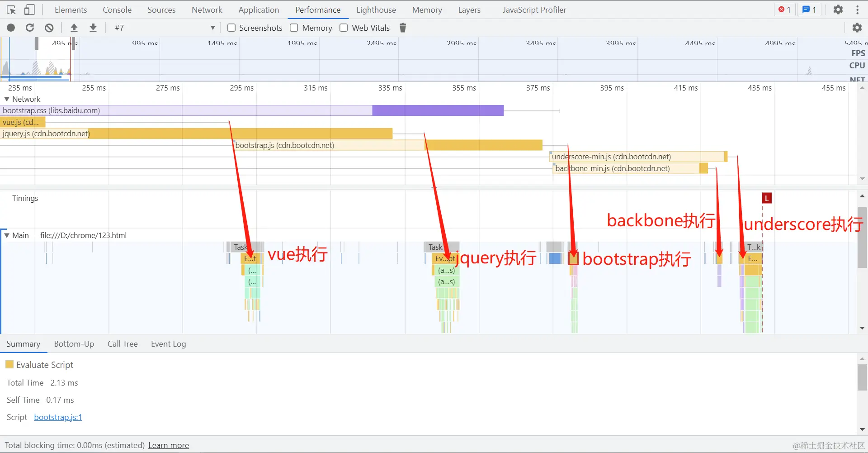
Task: Open the Layers tab
Action: (x=469, y=10)
